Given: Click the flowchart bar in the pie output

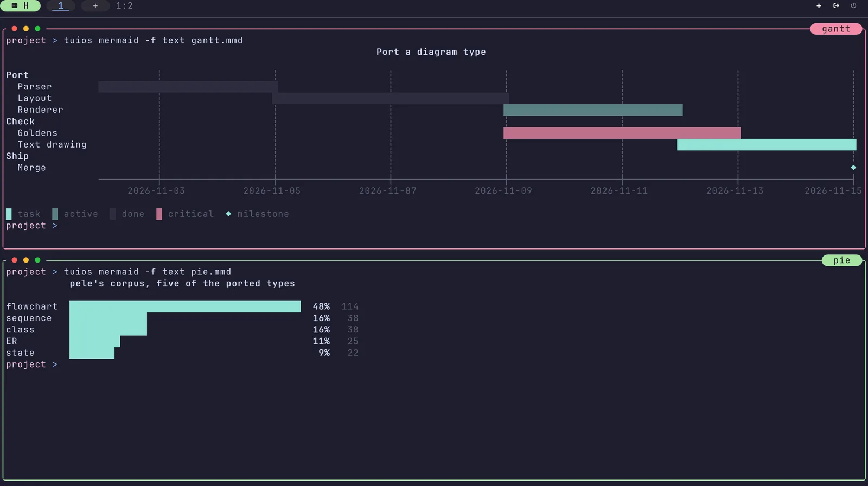Looking at the screenshot, I should [185, 307].
